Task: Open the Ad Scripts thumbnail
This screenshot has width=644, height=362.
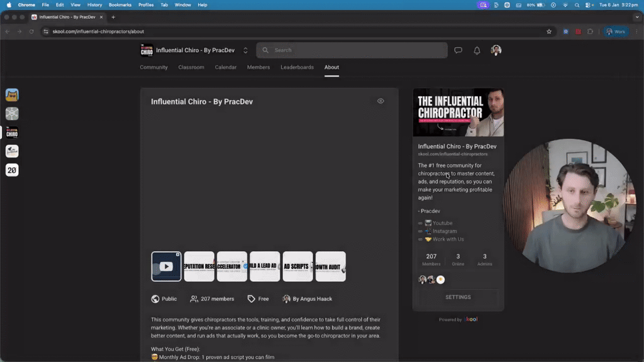Action: [x=297, y=266]
